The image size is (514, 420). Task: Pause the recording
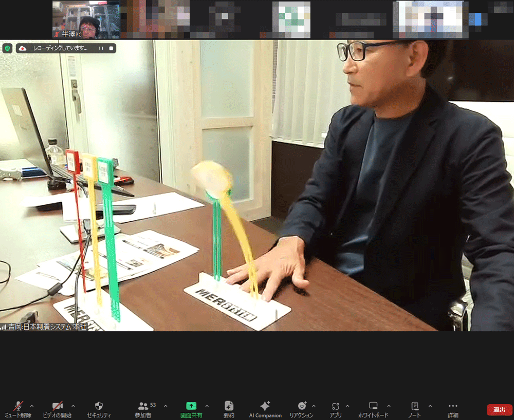point(101,48)
